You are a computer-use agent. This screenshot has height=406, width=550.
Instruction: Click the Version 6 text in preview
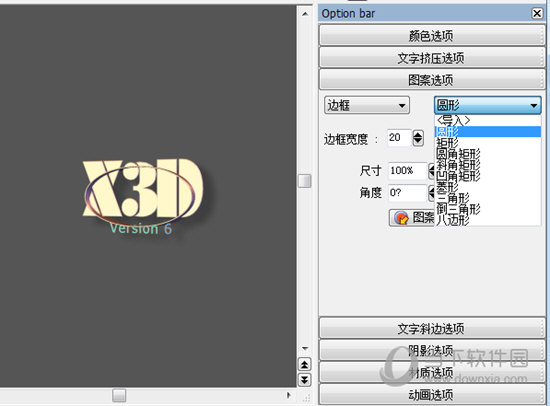[141, 229]
